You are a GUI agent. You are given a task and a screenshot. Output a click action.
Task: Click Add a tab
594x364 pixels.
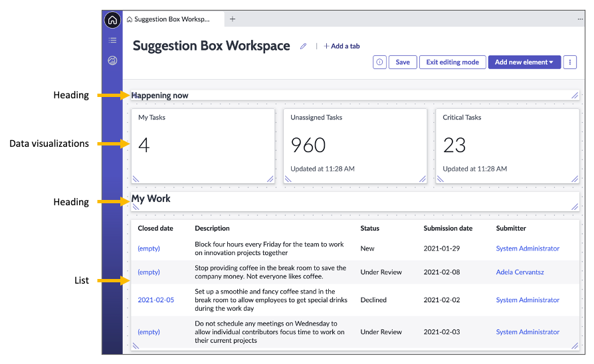342,46
